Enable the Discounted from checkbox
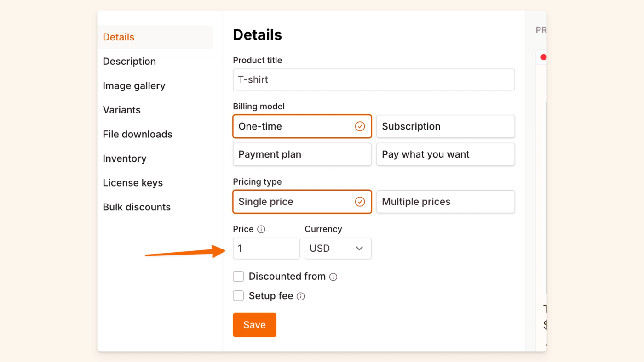This screenshot has width=644, height=362. pos(238,277)
